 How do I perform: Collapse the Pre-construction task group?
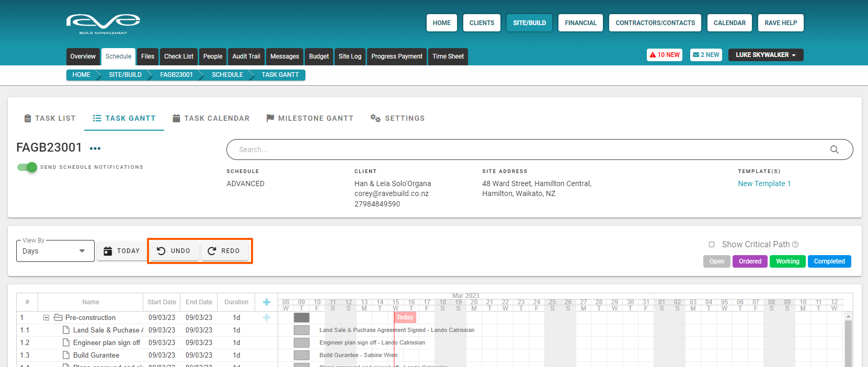pos(46,318)
